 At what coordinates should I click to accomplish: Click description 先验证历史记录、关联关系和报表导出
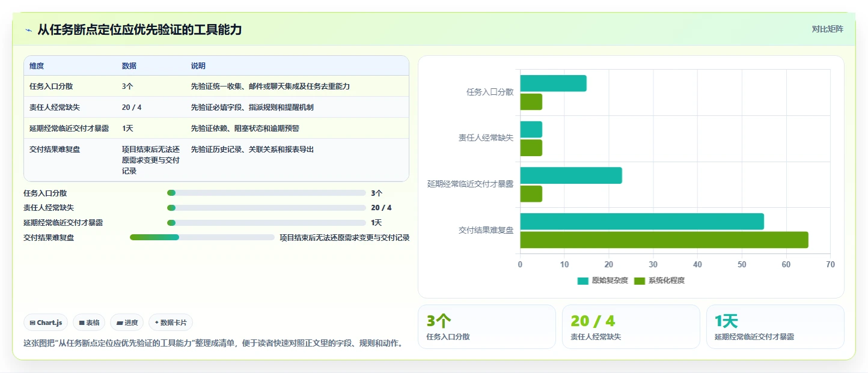(252, 150)
